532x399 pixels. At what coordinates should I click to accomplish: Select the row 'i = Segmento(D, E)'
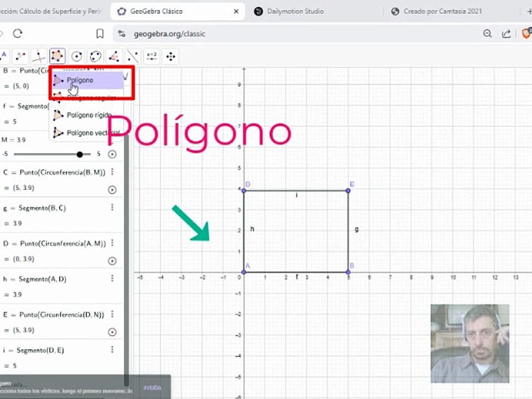61,357
